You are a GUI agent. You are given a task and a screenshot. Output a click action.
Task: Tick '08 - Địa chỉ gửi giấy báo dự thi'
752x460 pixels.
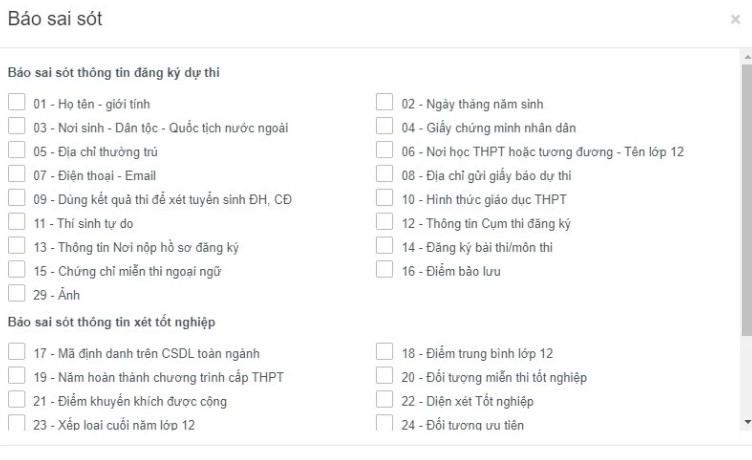(385, 174)
